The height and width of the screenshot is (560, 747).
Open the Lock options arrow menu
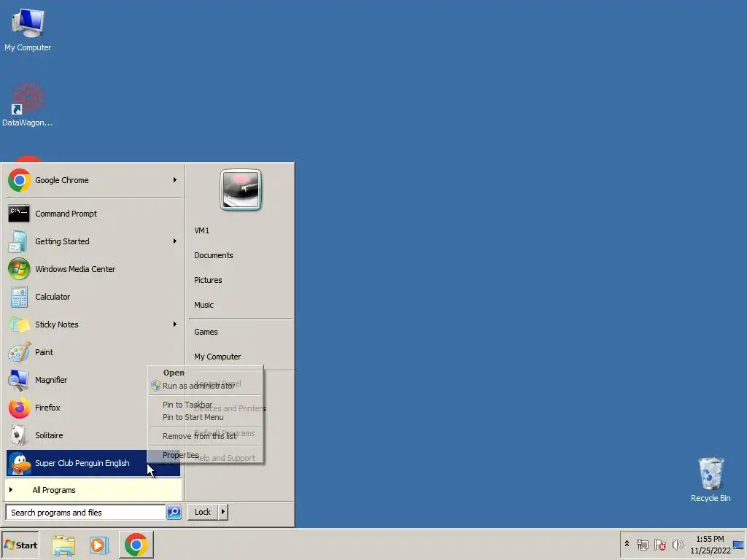[x=222, y=512]
